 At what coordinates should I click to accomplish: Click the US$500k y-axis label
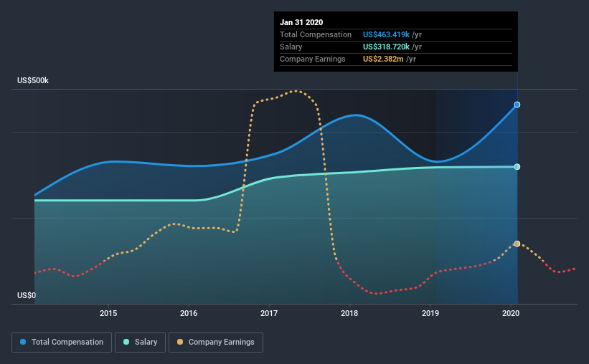click(x=33, y=80)
